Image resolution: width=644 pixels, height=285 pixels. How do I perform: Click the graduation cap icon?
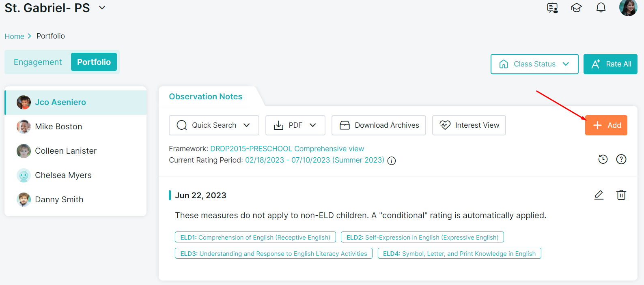coord(576,8)
